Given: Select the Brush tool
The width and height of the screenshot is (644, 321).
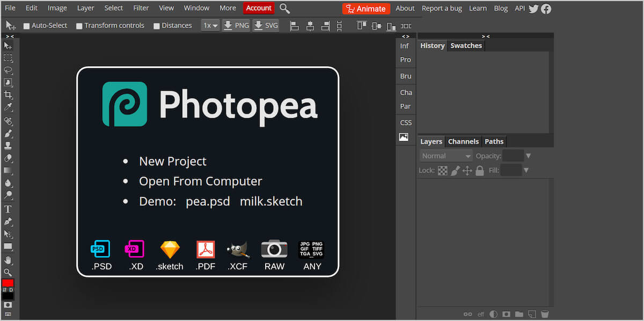Looking at the screenshot, I should pos(8,134).
